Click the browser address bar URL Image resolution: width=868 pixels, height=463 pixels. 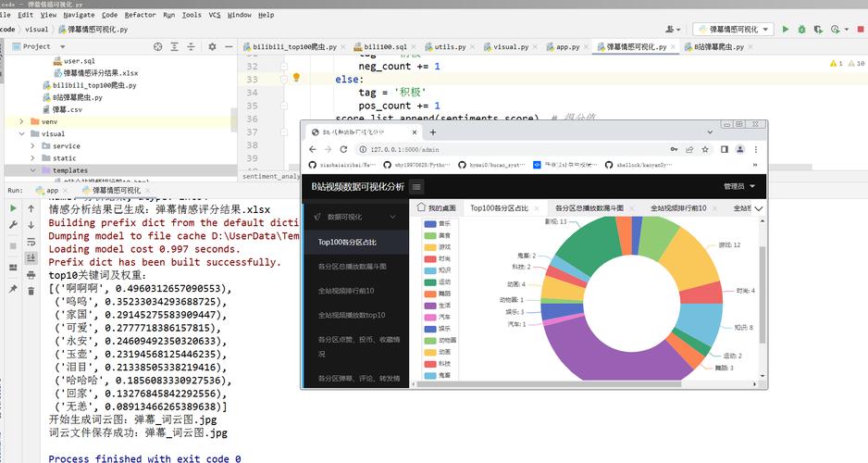point(404,149)
